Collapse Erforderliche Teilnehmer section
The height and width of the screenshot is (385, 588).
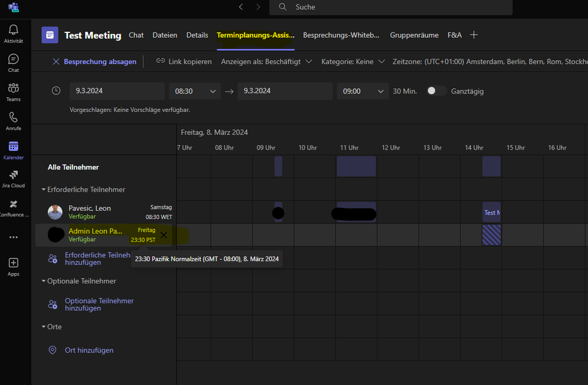point(44,190)
